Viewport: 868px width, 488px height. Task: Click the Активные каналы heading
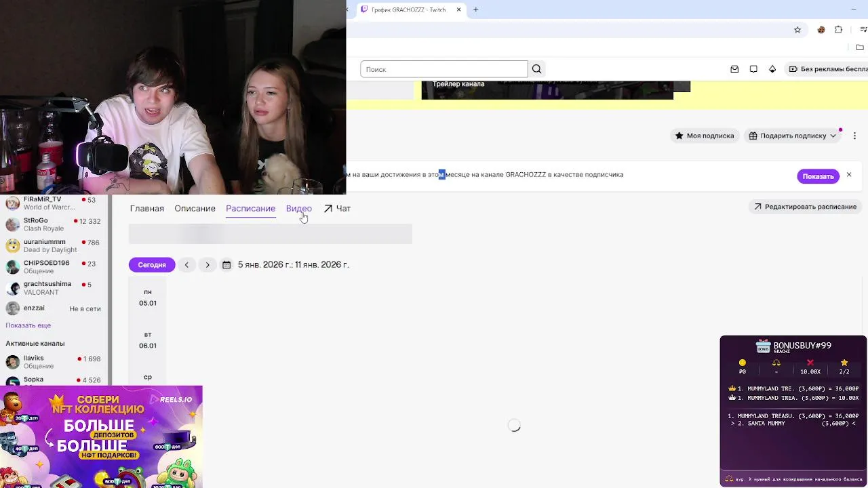click(35, 344)
